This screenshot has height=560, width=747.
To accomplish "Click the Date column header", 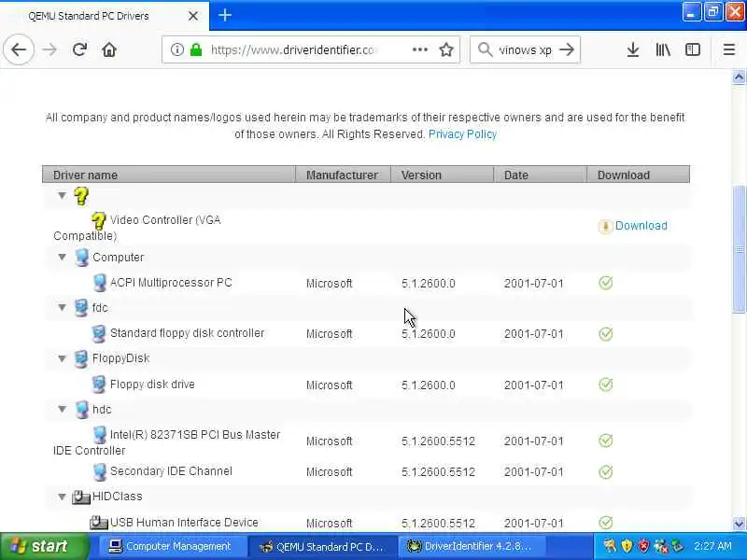I will point(540,175).
